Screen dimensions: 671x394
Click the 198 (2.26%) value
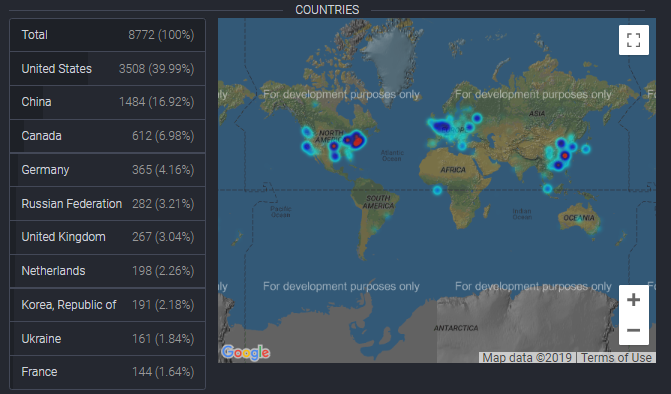[163, 271]
